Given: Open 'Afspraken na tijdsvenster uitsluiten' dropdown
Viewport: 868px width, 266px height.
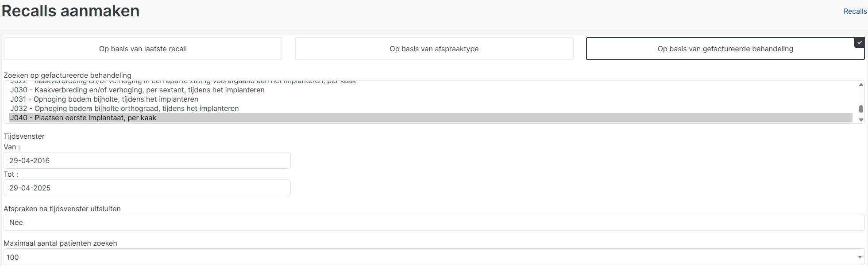Looking at the screenshot, I should (434, 222).
